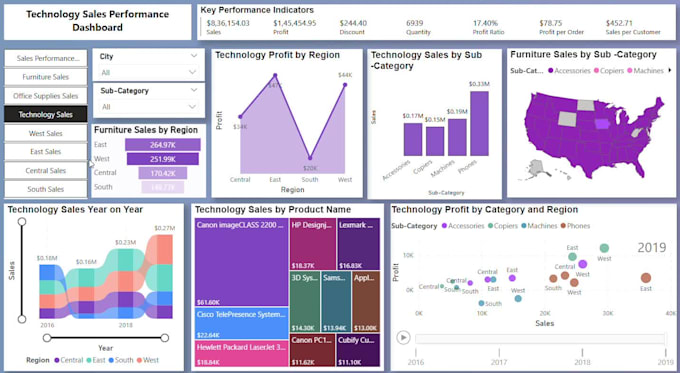The image size is (680, 373).
Task: Select the Technology Sales navigation button
Action: [x=46, y=115]
